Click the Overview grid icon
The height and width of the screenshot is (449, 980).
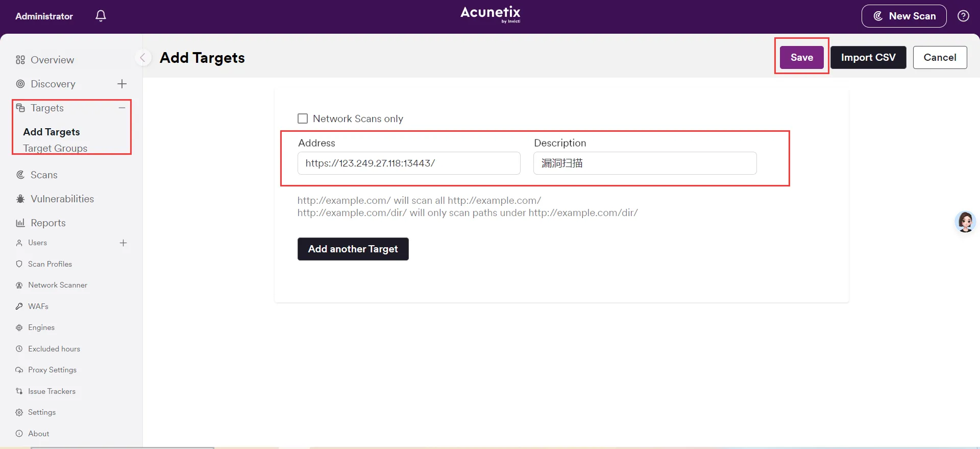(x=20, y=60)
